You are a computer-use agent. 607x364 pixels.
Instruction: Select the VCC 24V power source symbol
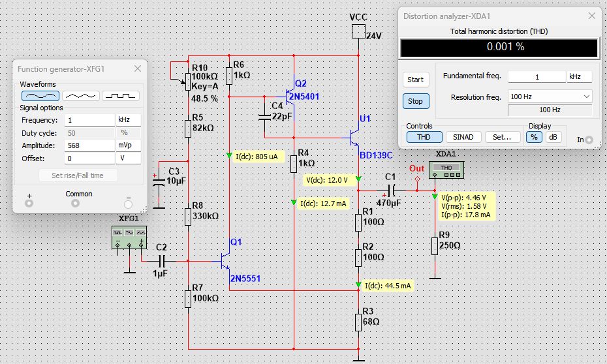pyautogui.click(x=358, y=31)
